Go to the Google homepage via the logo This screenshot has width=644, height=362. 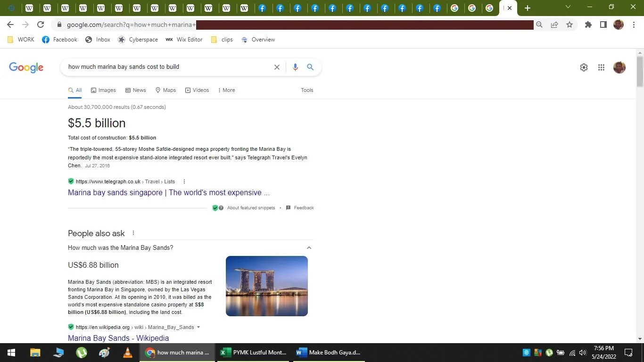point(26,67)
